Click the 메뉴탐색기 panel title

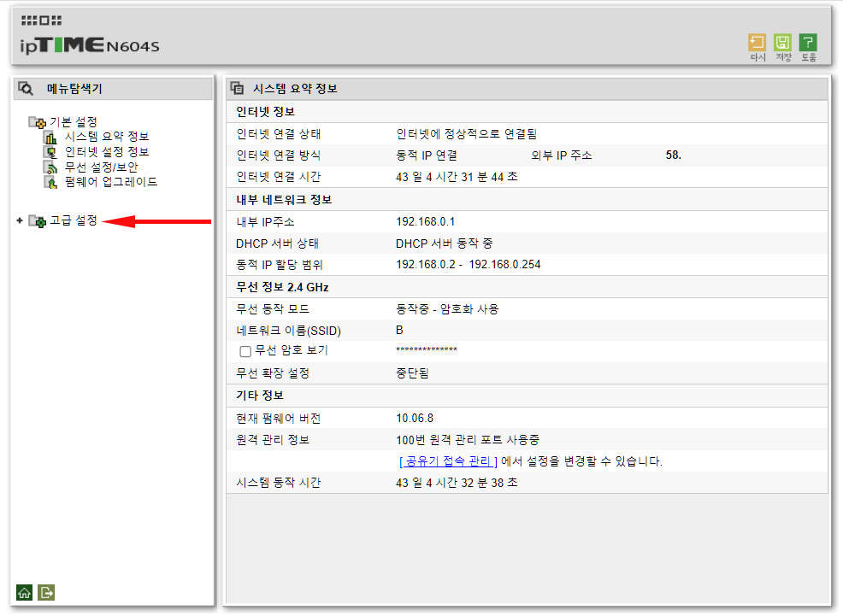click(x=74, y=89)
